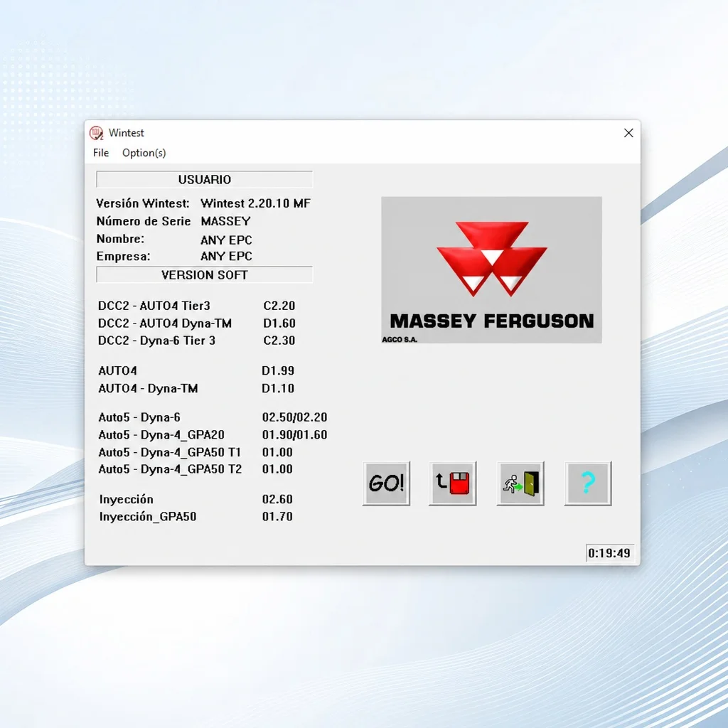The width and height of the screenshot is (728, 728).
Task: Select the 'Wintest 2.20.10 MF' version text
Action: pos(255,203)
